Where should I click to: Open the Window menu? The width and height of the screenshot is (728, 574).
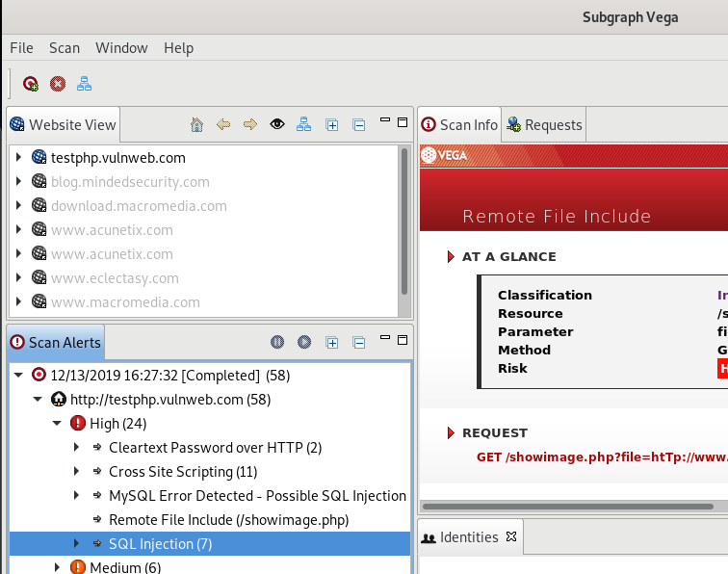[121, 48]
